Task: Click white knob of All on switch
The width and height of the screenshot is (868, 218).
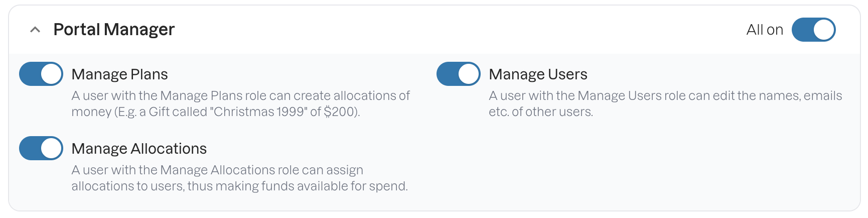Action: pyautogui.click(x=823, y=30)
